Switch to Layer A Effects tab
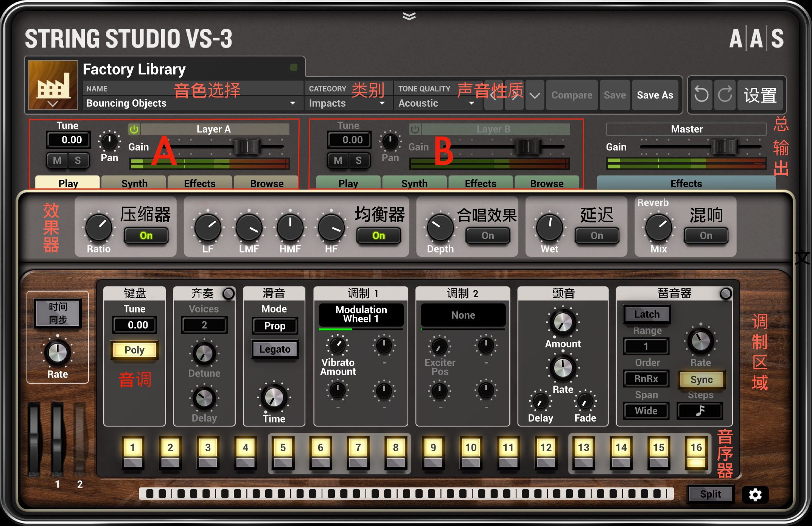Image resolution: width=812 pixels, height=526 pixels. pyautogui.click(x=200, y=183)
